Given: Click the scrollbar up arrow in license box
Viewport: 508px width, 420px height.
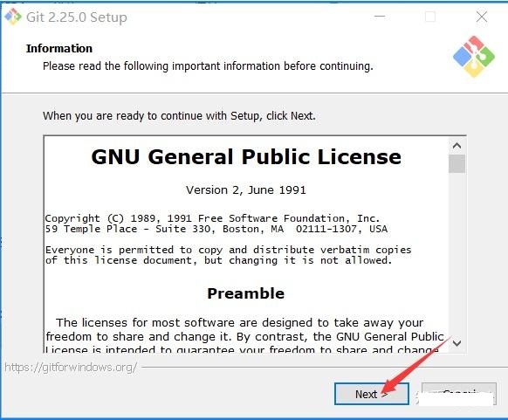Looking at the screenshot, I should pos(457,146).
